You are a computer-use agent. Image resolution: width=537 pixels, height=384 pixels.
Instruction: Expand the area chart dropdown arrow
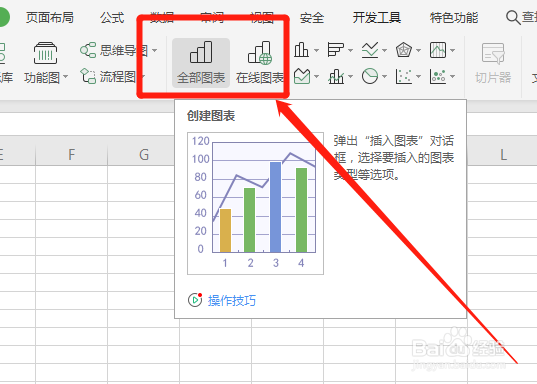[316, 76]
